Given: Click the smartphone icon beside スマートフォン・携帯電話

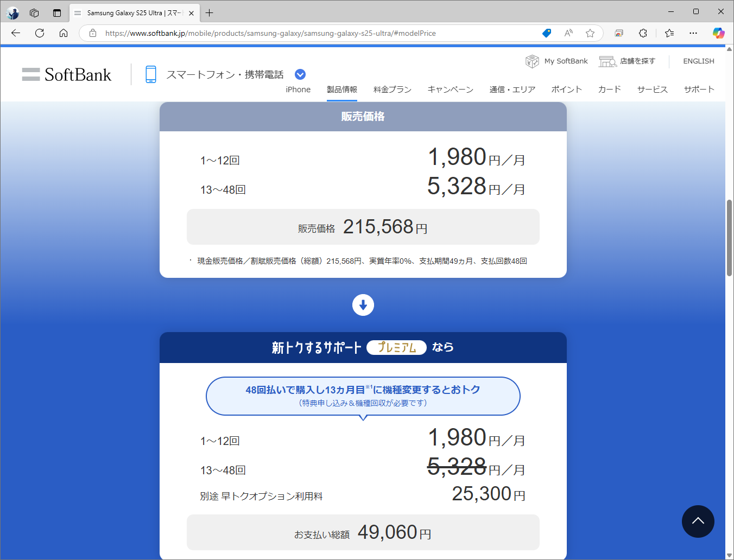Looking at the screenshot, I should coord(150,74).
